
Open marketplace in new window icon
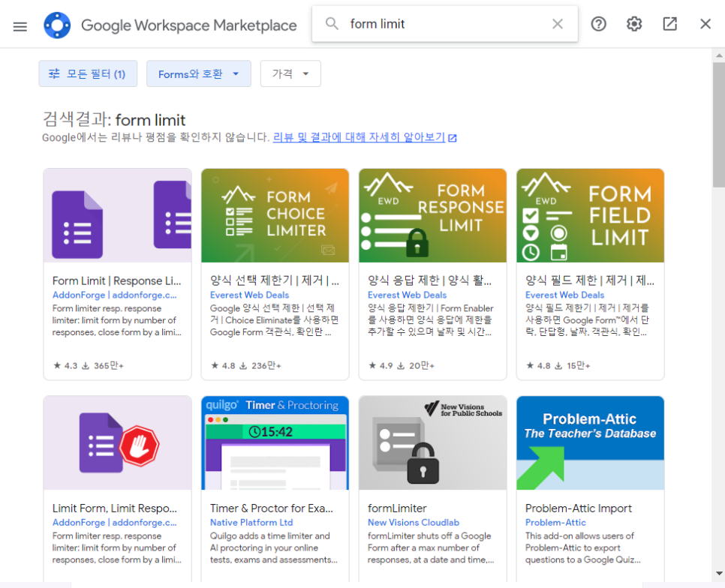pyautogui.click(x=669, y=24)
